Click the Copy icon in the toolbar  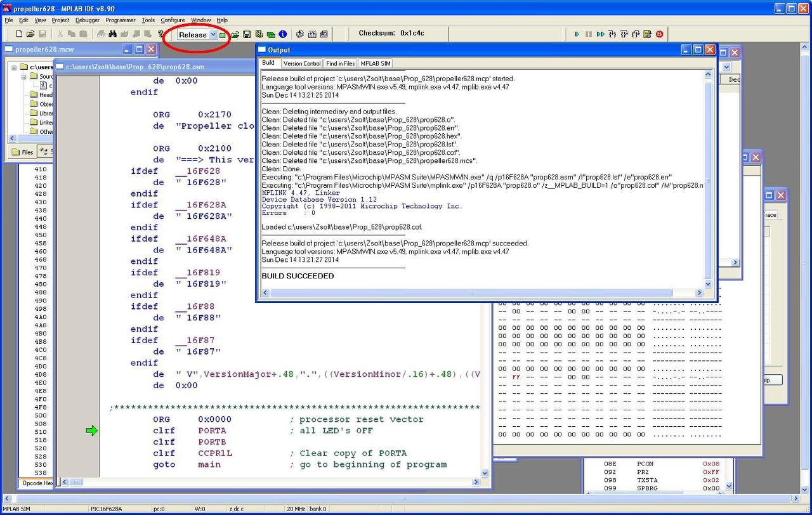tap(72, 34)
